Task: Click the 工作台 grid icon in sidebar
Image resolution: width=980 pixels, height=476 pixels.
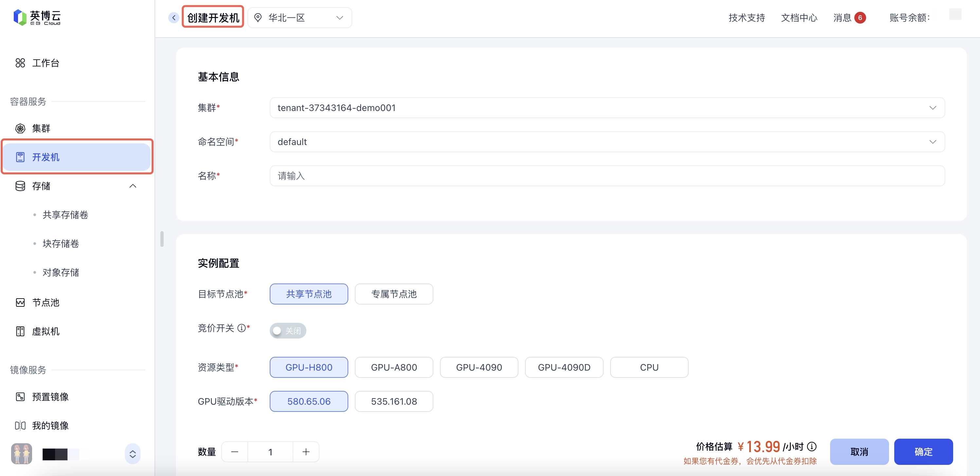Action: point(20,63)
